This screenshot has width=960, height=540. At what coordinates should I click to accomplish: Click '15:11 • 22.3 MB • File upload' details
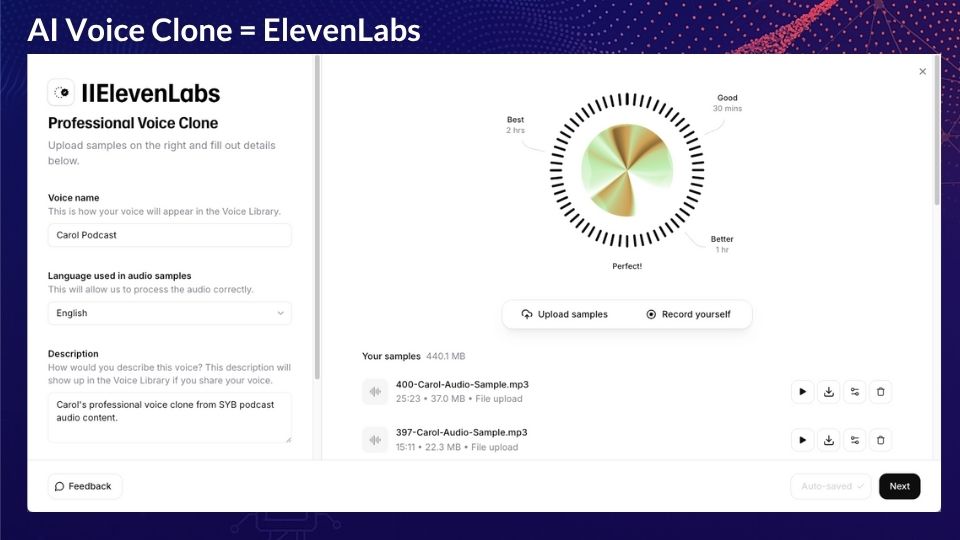pyautogui.click(x=457, y=447)
